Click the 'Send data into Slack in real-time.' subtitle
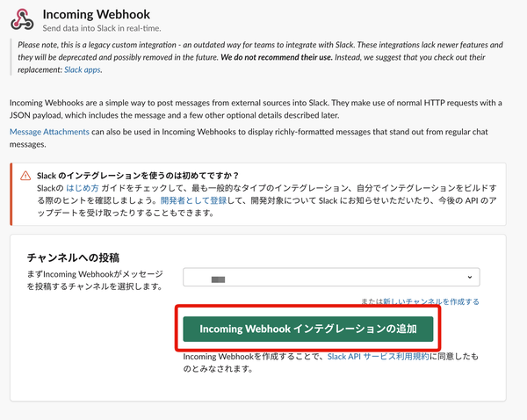 (102, 28)
